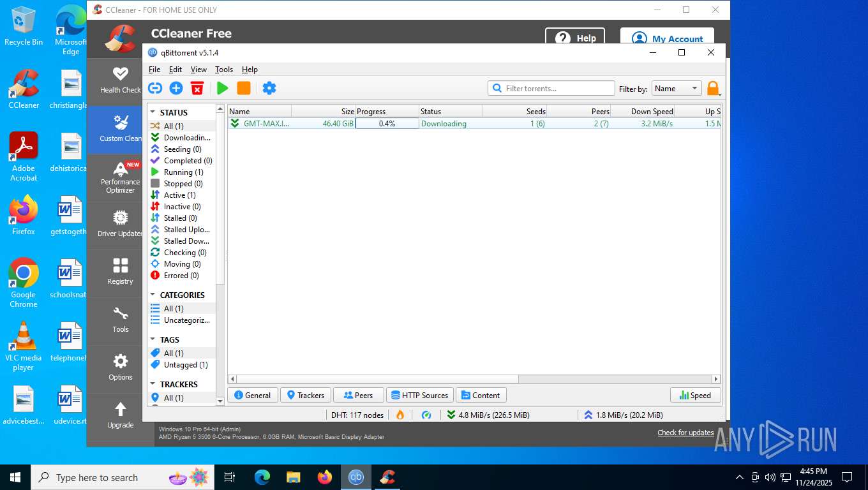Viewport: 868px width, 490px height.
Task: Collapse the STATUS section in sidebar
Action: (153, 112)
